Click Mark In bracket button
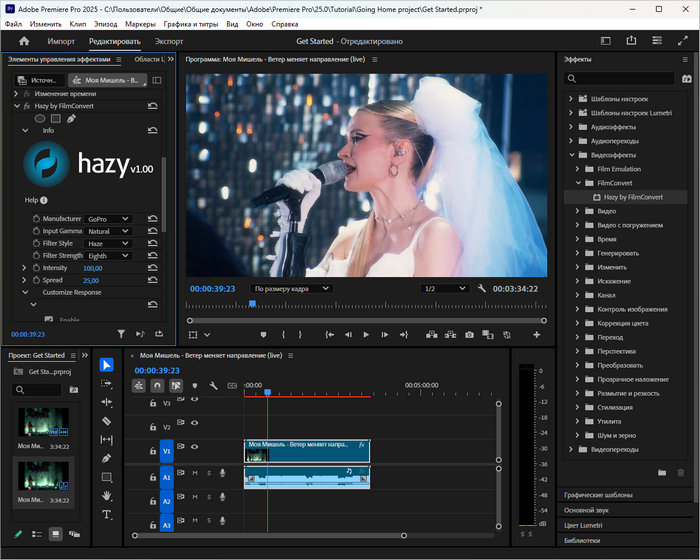Screen dimensions: 700x560 pos(283,334)
